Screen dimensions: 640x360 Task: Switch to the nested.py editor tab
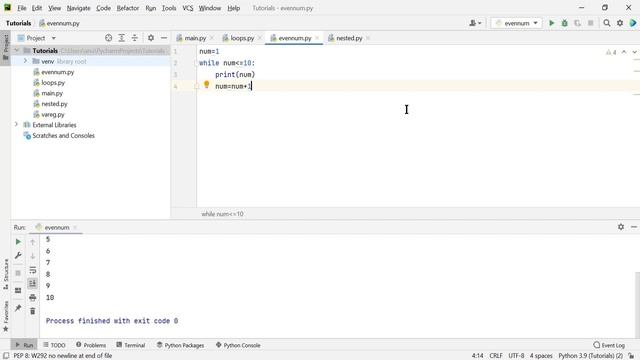[x=349, y=38]
